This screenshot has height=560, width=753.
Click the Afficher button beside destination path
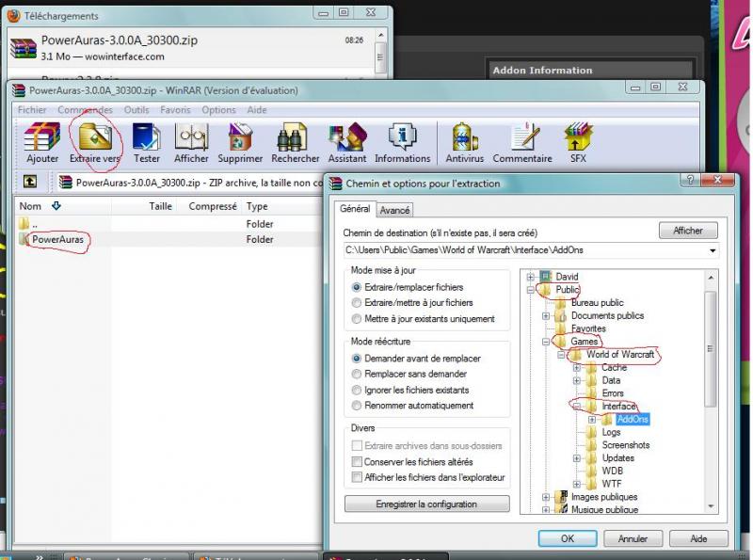(x=688, y=231)
